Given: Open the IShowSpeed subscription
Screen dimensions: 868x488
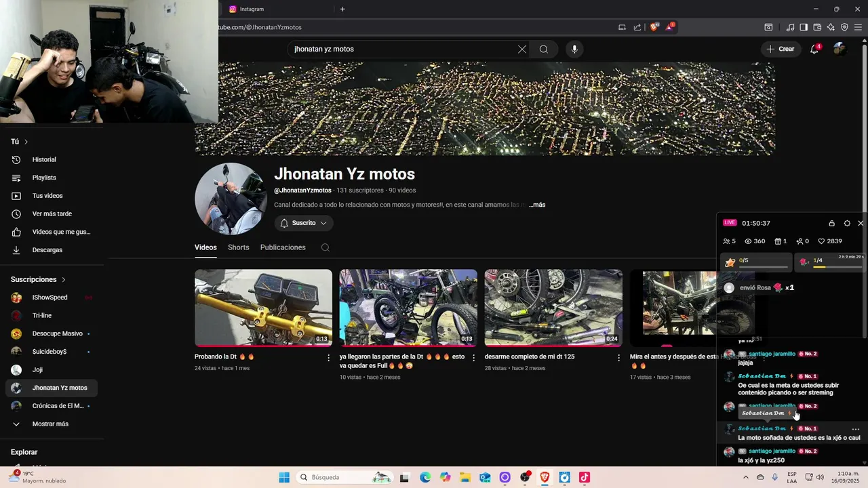Looking at the screenshot, I should click(x=52, y=298).
